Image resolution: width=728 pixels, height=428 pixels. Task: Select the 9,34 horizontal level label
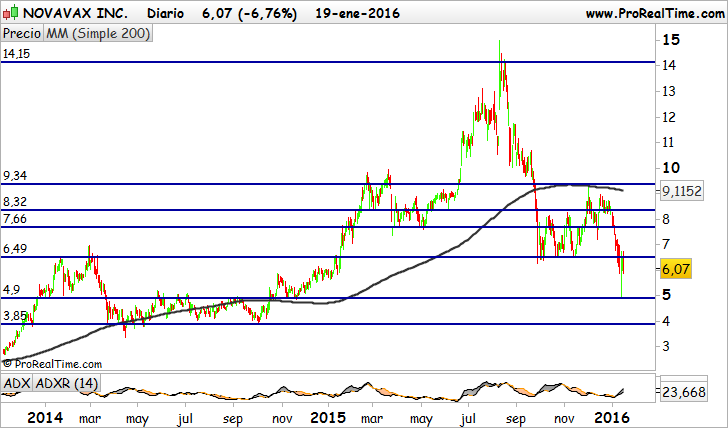[x=15, y=176]
